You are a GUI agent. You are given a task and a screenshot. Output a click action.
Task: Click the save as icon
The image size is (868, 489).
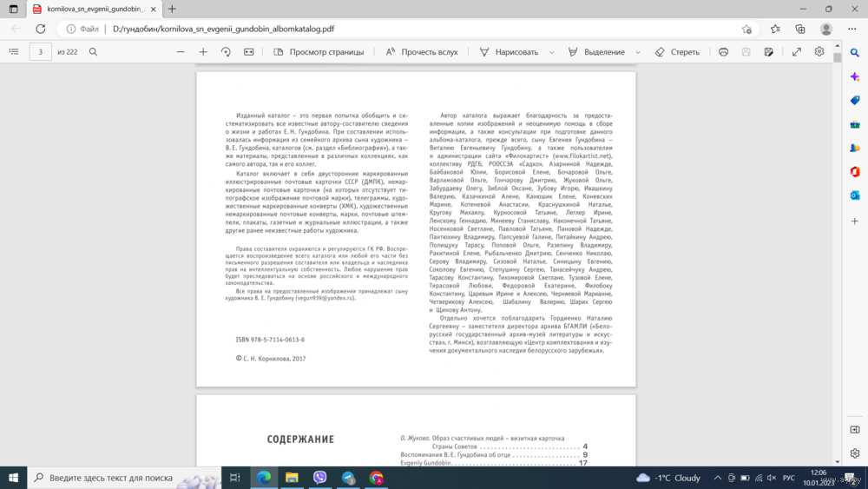tap(769, 51)
